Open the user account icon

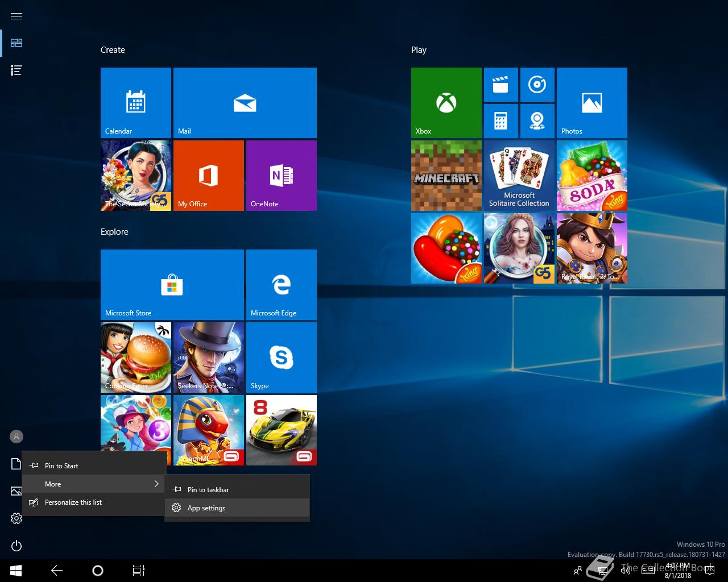coord(16,436)
